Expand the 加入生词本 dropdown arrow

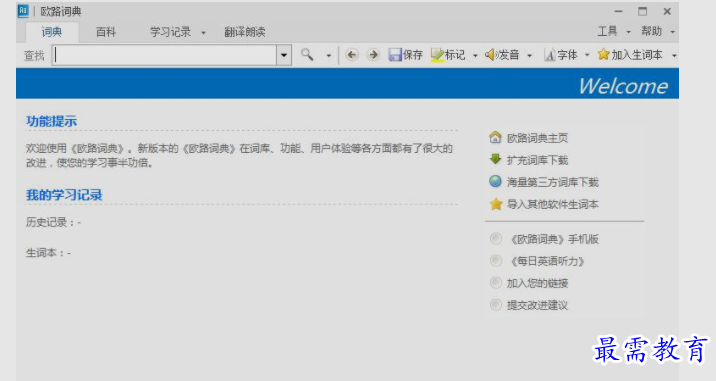point(674,56)
